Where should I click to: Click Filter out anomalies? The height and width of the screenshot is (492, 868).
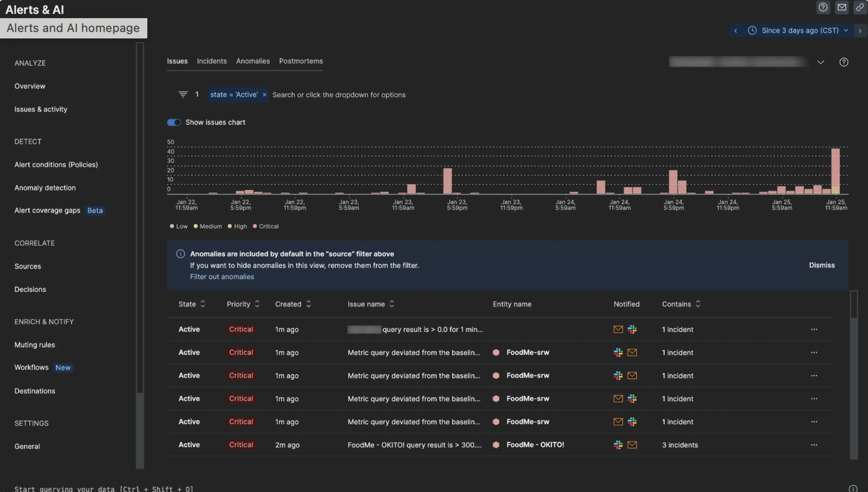click(x=222, y=276)
